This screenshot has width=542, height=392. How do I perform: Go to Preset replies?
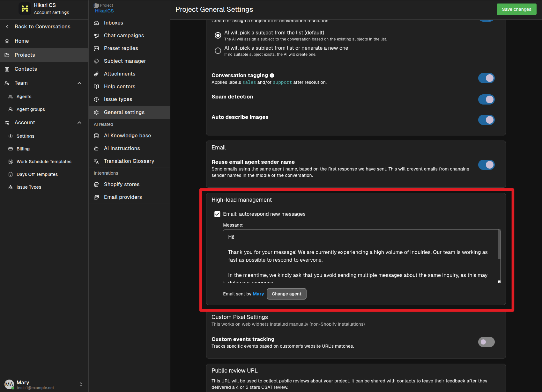tap(129, 48)
